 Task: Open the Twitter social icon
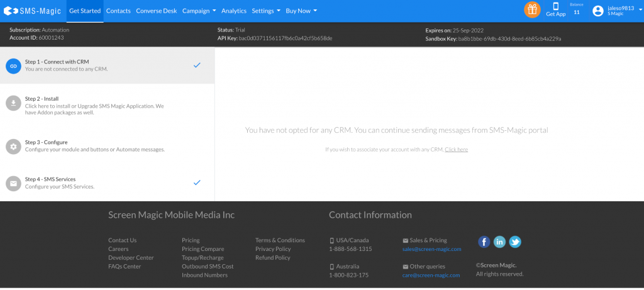515,242
